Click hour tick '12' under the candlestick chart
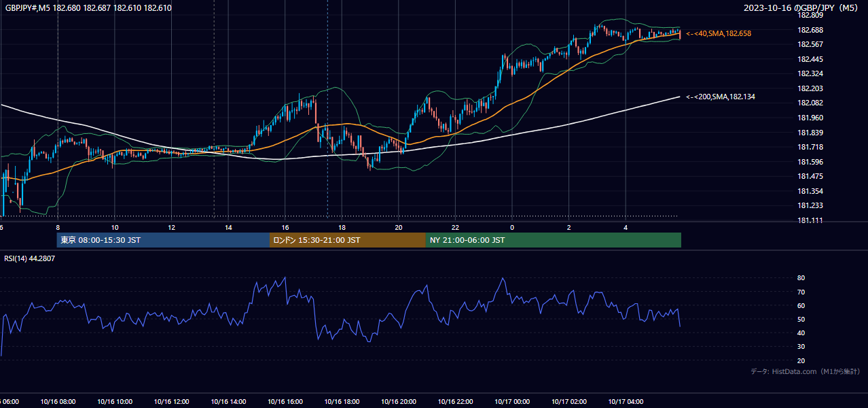868x408 pixels. [171, 227]
